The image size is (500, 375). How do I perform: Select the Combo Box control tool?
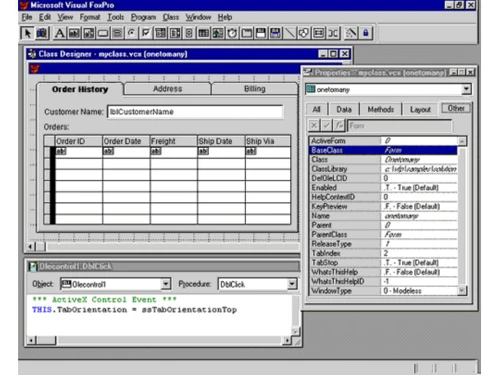(161, 33)
